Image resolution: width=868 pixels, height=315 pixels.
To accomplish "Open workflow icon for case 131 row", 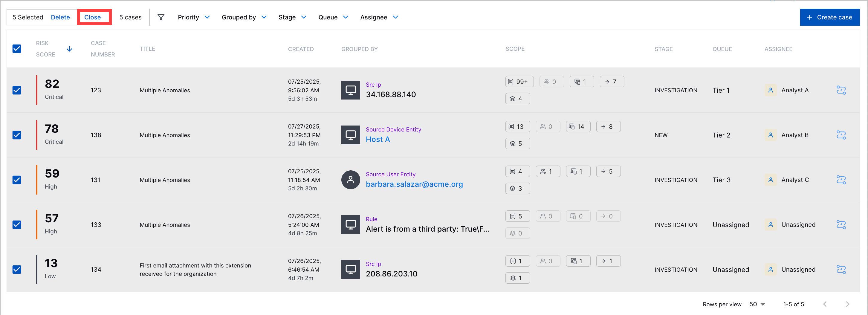I will [x=841, y=180].
